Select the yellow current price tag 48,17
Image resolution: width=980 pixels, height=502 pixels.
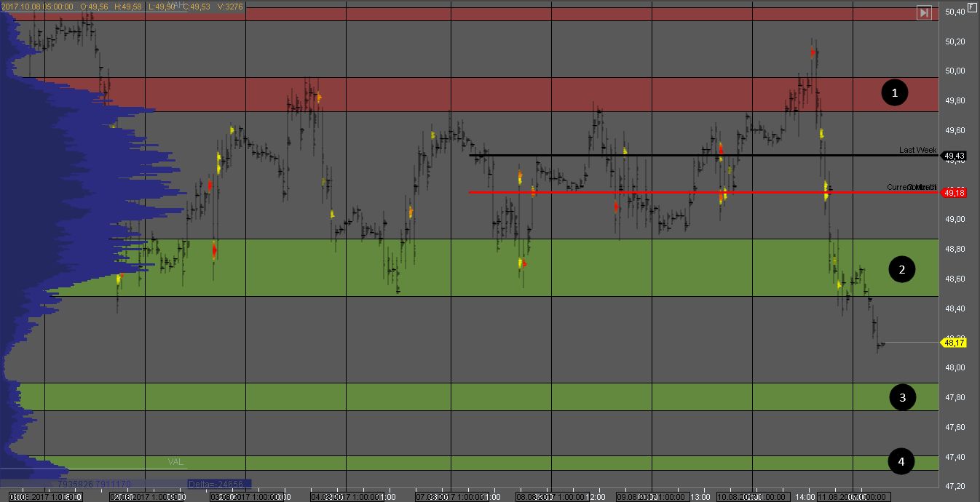(954, 342)
